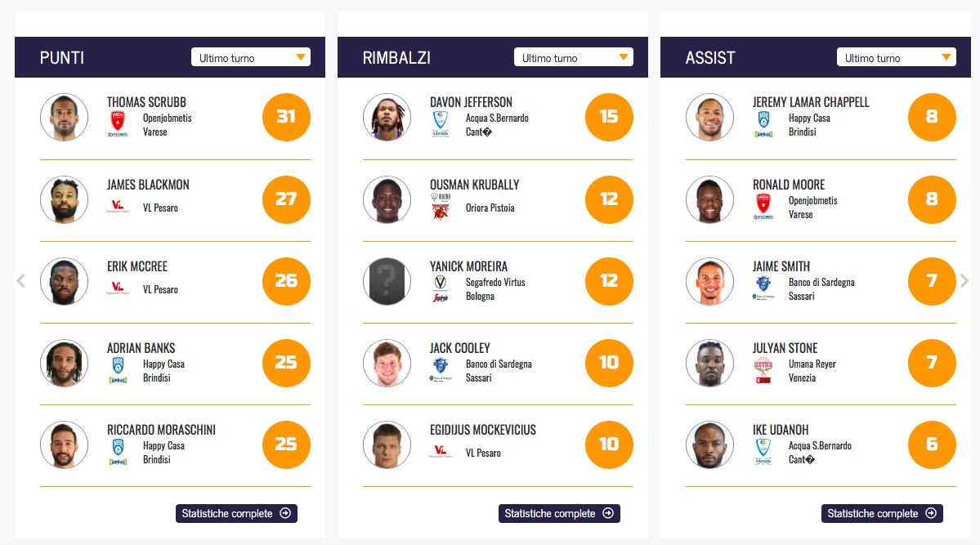Click Jeremy Lamar Chappell's name
980x545 pixels.
coord(811,102)
